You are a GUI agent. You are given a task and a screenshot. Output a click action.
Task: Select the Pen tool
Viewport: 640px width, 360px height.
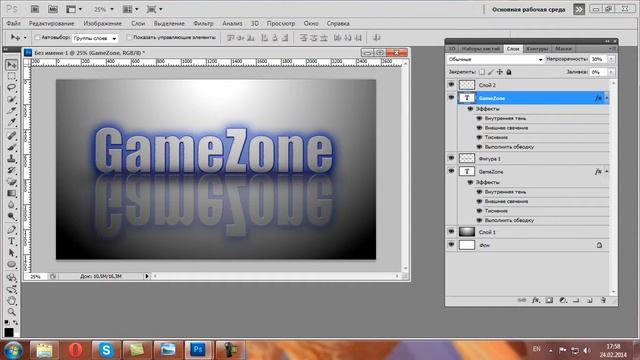11,230
